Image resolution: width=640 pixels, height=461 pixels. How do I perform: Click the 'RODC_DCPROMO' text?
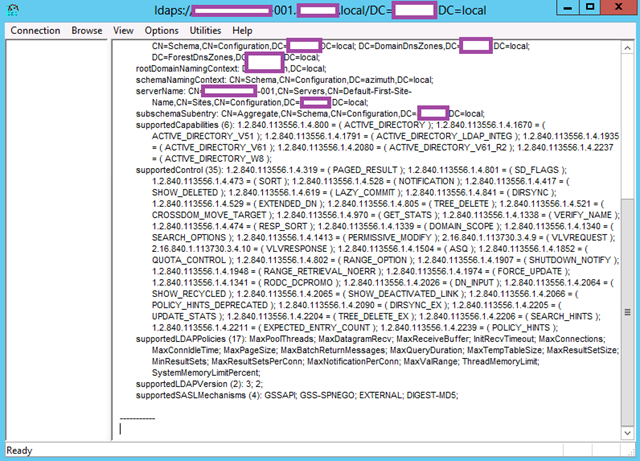click(298, 283)
